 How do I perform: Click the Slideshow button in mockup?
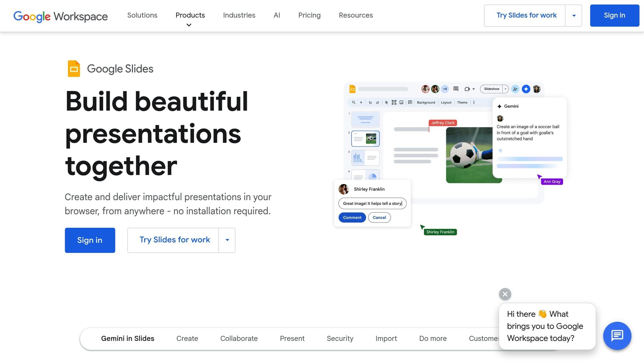click(491, 89)
